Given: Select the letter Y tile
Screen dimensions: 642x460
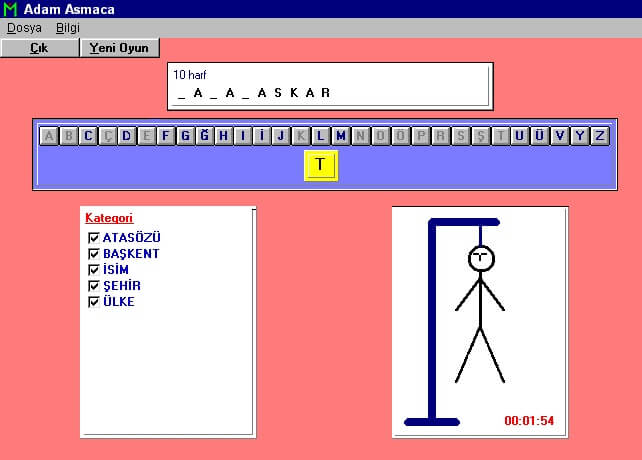Looking at the screenshot, I should (x=580, y=136).
